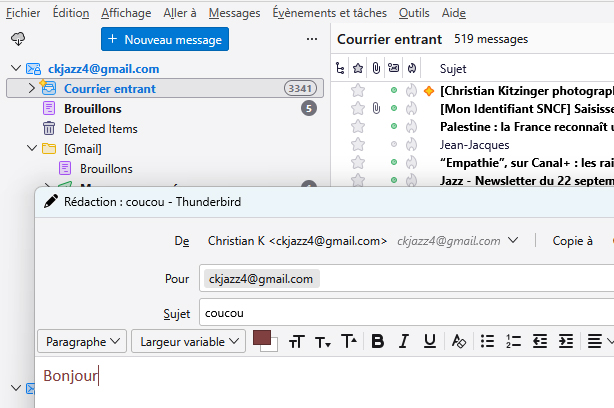Mark Palestine message as spam
This screenshot has width=614, height=408.
click(x=411, y=126)
